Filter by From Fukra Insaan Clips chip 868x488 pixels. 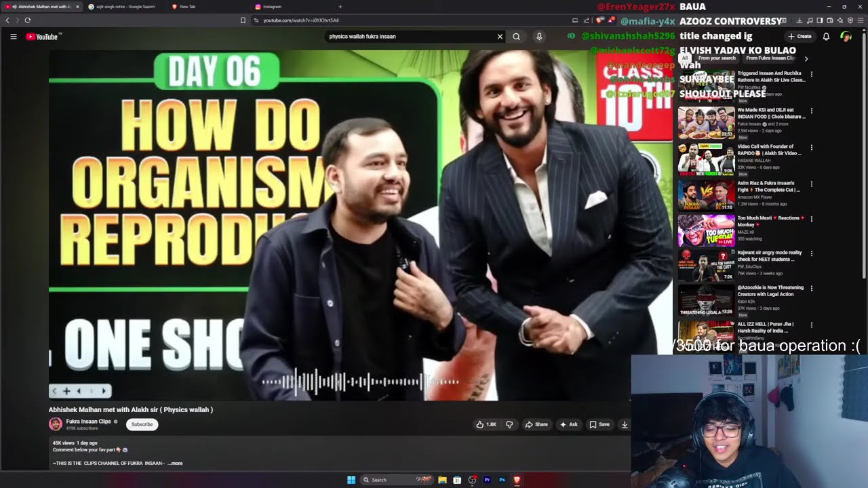click(770, 58)
